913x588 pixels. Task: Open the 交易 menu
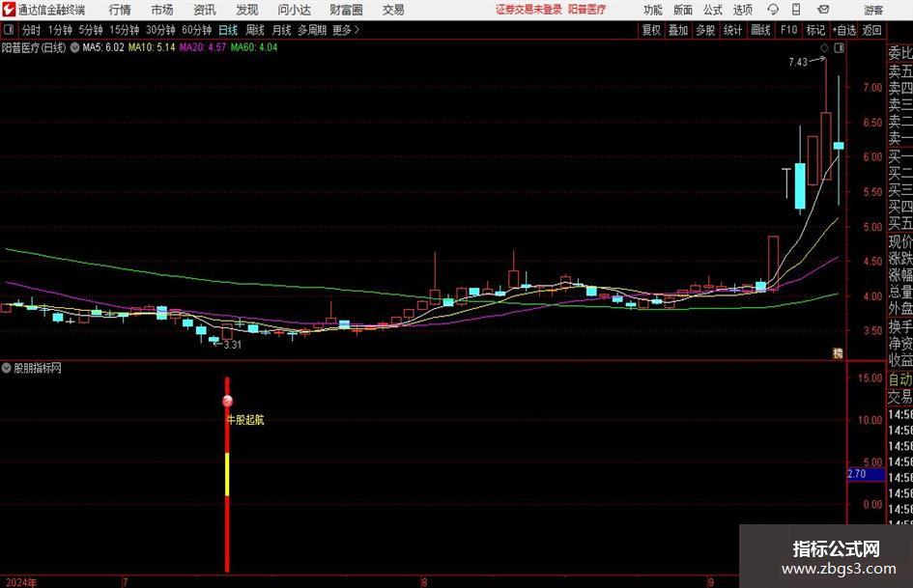click(393, 10)
